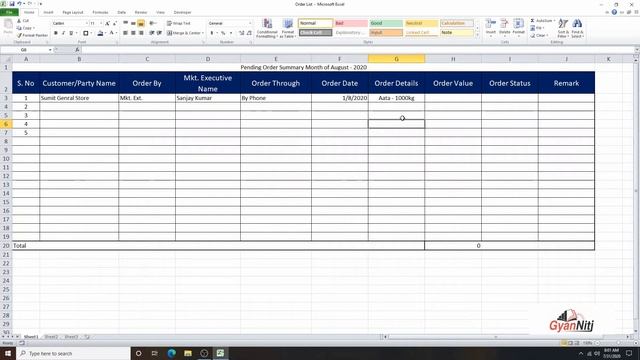
Task: Expand the Name Box dropdown arrow
Action: pos(50,50)
